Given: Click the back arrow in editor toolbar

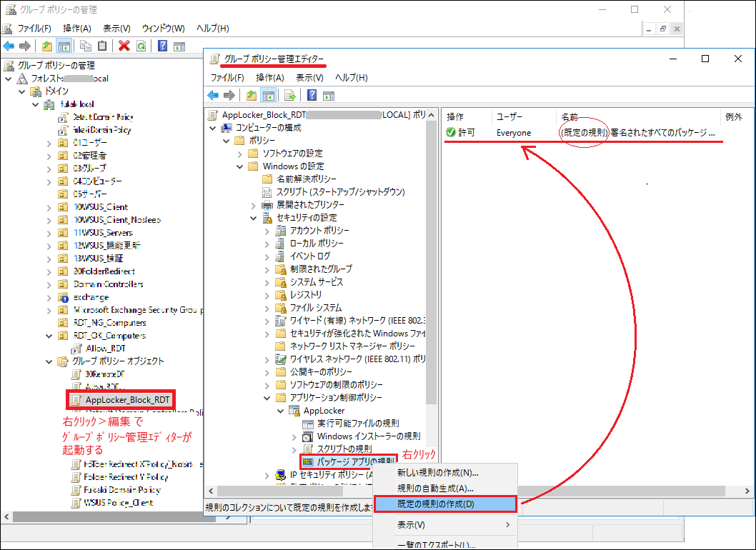Looking at the screenshot, I should 212,96.
